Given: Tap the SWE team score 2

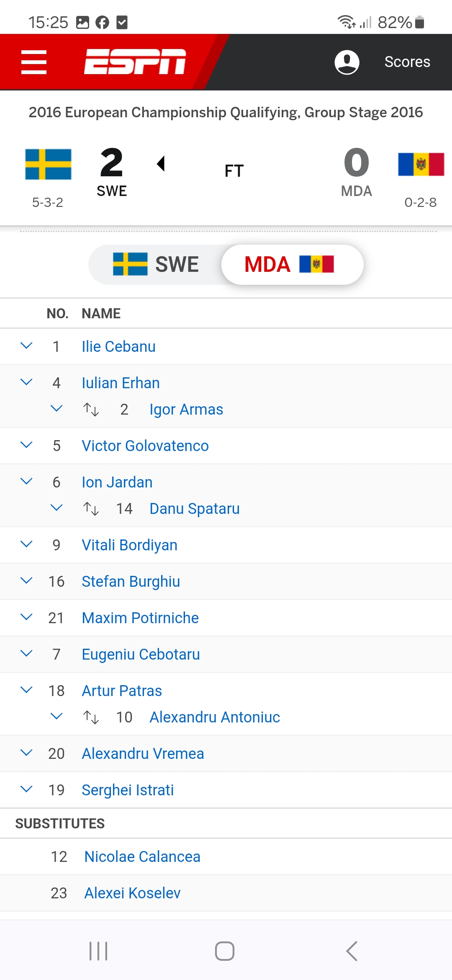Looking at the screenshot, I should 112,162.
